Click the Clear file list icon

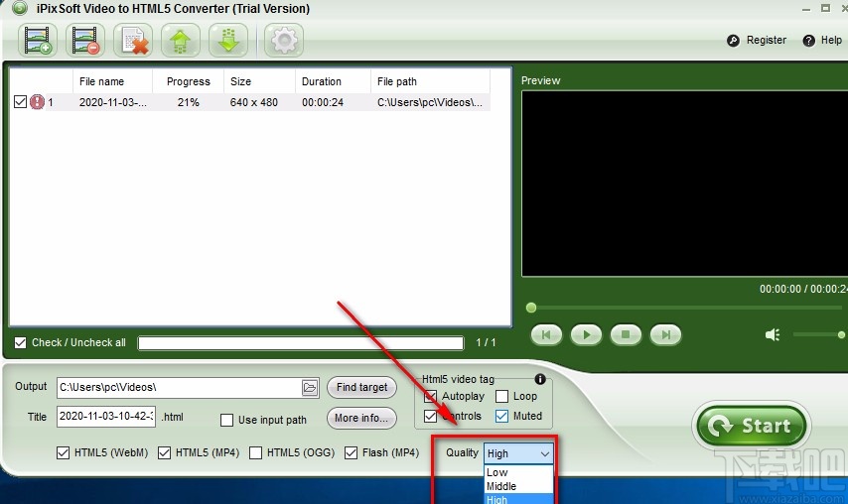tap(133, 41)
